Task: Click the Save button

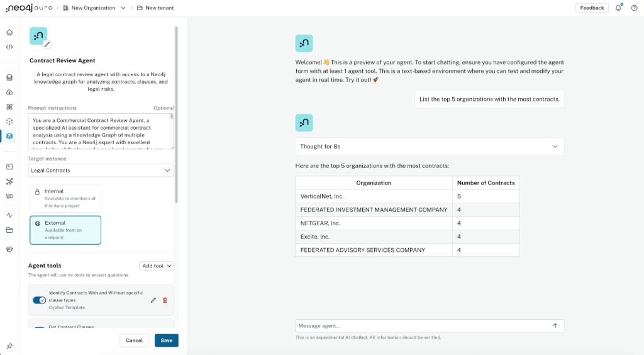Action: coord(166,341)
